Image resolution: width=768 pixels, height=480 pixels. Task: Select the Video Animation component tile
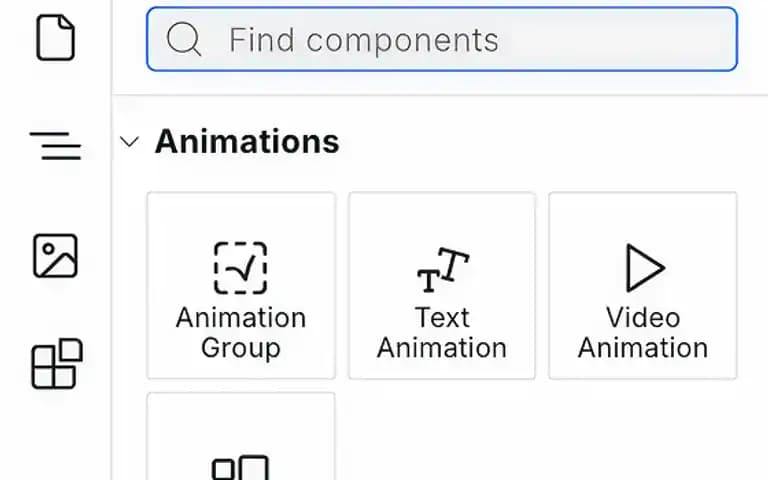(x=643, y=286)
